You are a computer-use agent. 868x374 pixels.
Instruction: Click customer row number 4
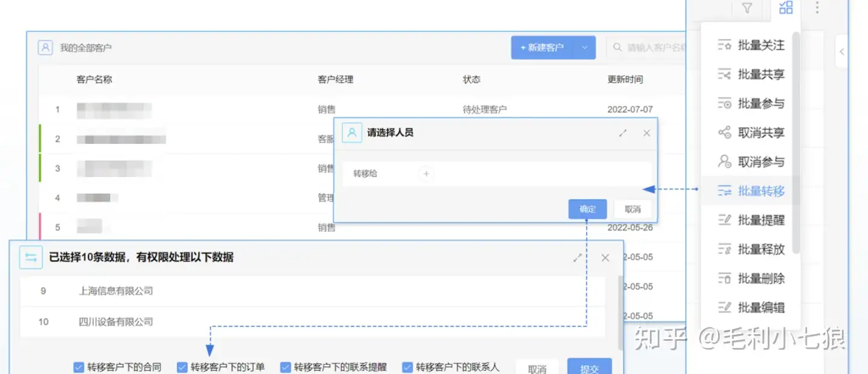click(x=58, y=198)
